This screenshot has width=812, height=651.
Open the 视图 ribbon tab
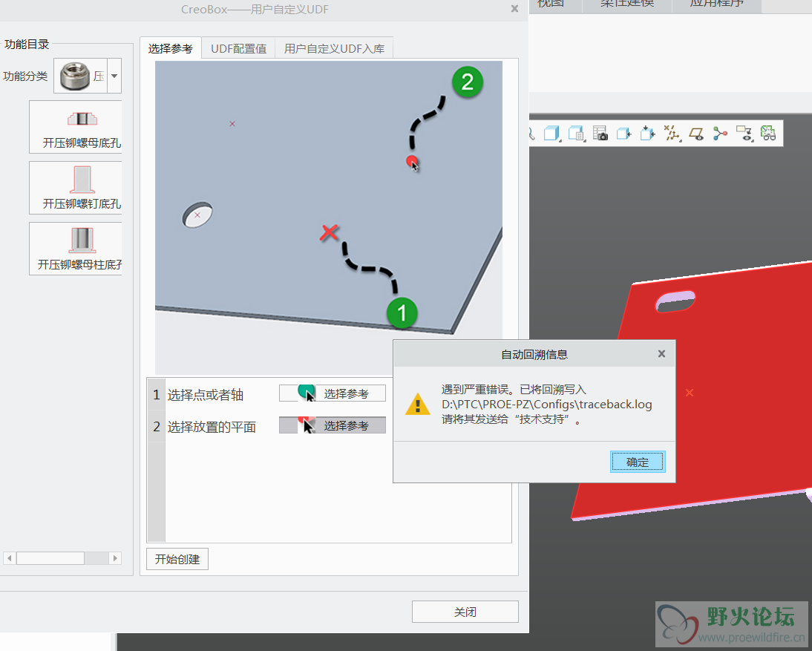point(551,4)
